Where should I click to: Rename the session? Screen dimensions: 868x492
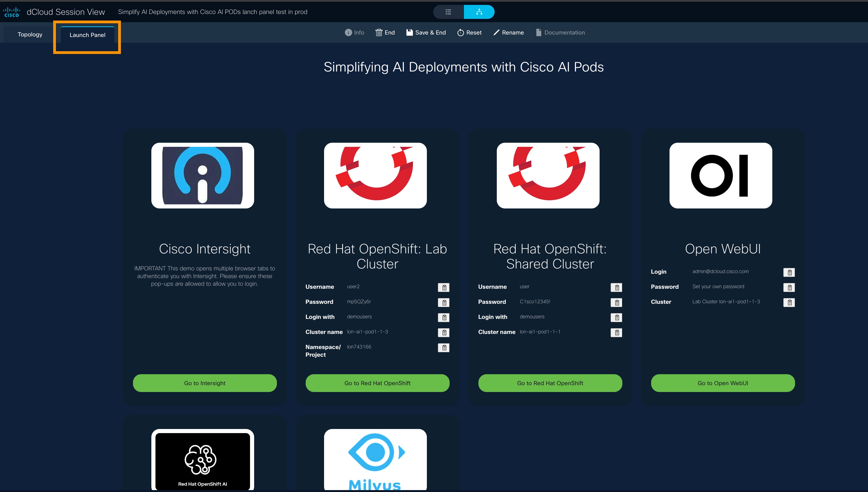tap(509, 32)
